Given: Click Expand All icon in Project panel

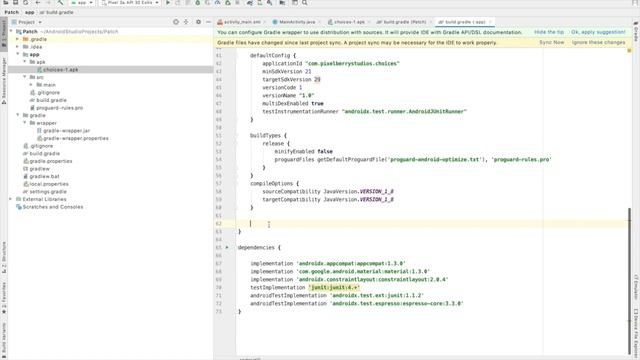Looking at the screenshot, I should [x=186, y=22].
